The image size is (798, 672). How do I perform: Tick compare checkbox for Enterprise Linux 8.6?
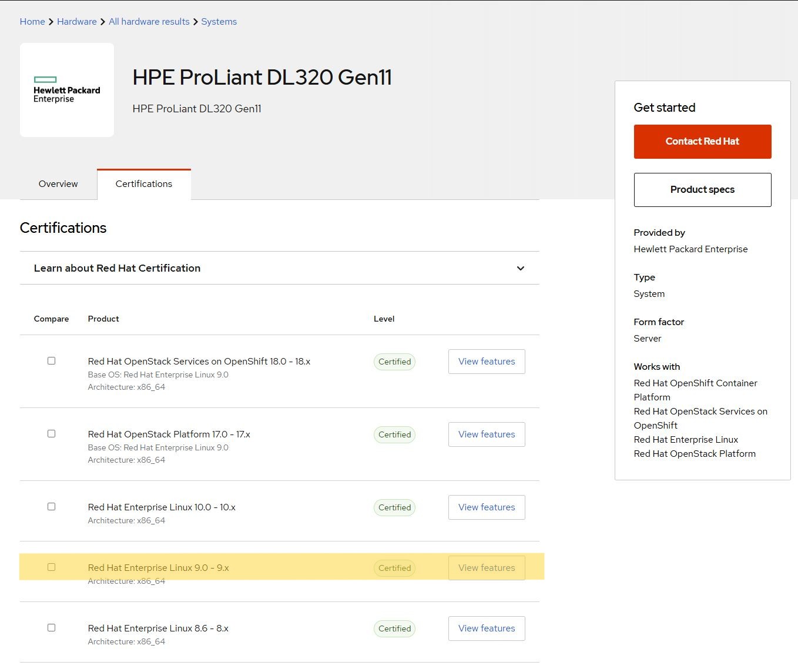coord(51,628)
